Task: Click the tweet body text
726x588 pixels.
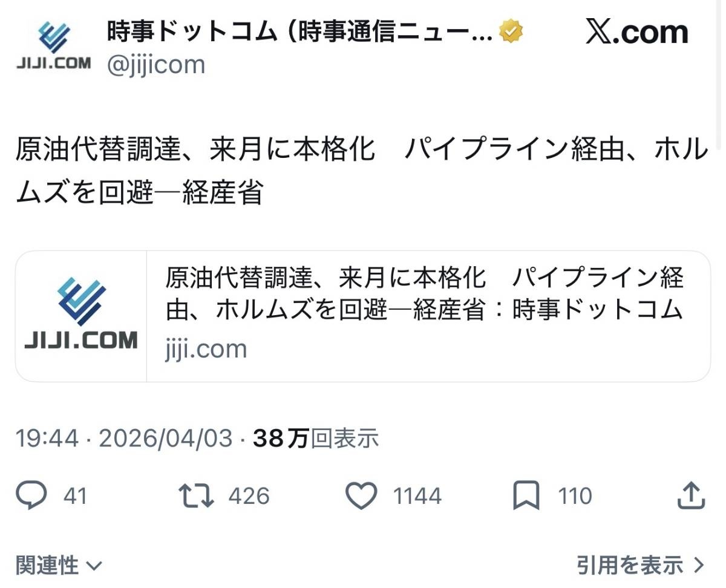Action: click(x=362, y=171)
